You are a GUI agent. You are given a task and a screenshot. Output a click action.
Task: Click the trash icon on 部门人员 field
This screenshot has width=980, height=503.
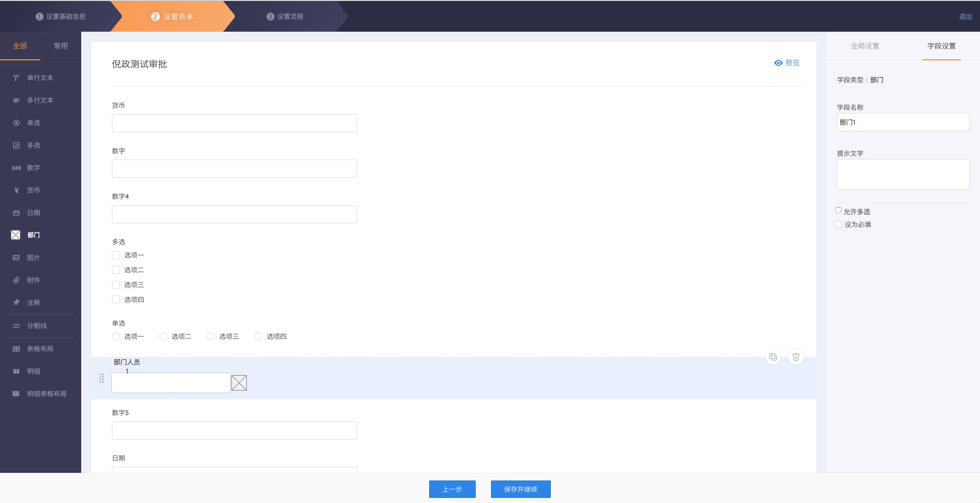click(796, 357)
